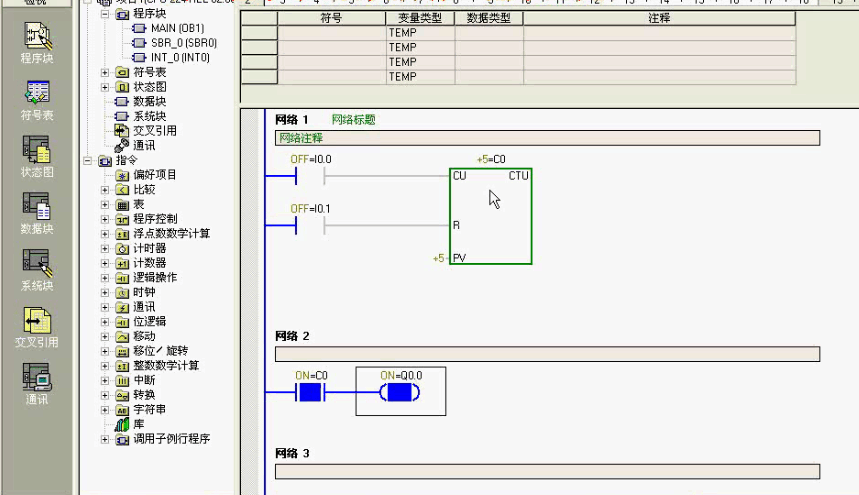The image size is (859, 495).
Task: Select the CTU counter box C0
Action: tap(490, 216)
